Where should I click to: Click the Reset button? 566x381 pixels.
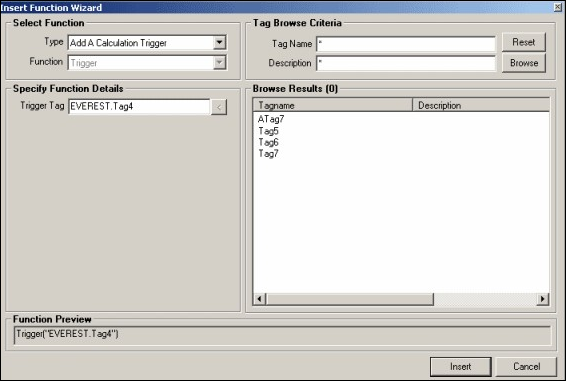click(x=523, y=42)
